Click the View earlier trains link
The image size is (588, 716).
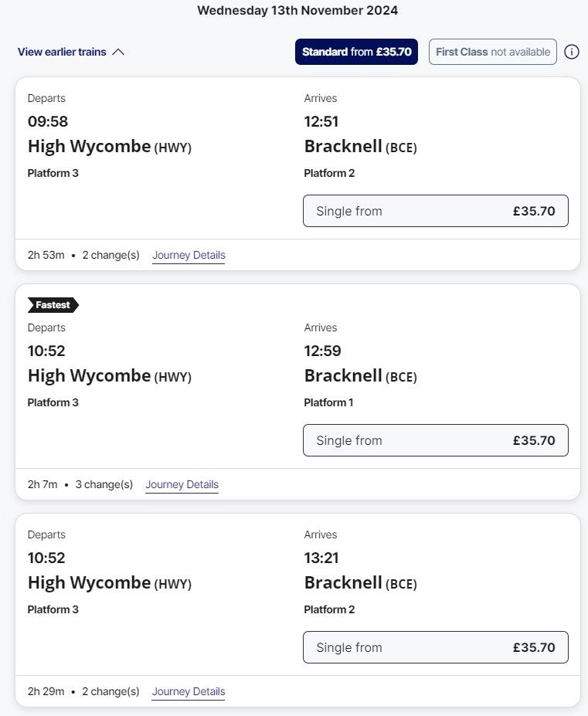click(x=62, y=53)
